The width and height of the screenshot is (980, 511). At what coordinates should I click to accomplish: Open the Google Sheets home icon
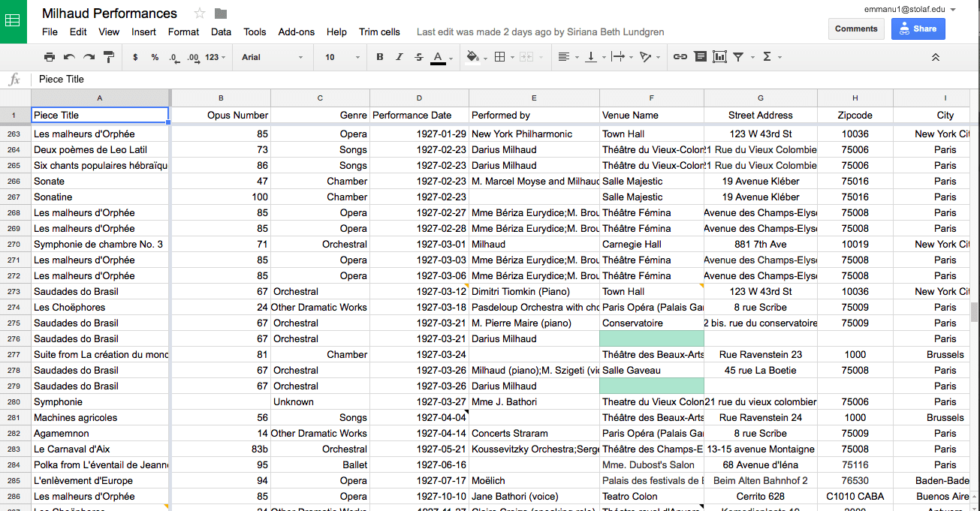point(14,21)
